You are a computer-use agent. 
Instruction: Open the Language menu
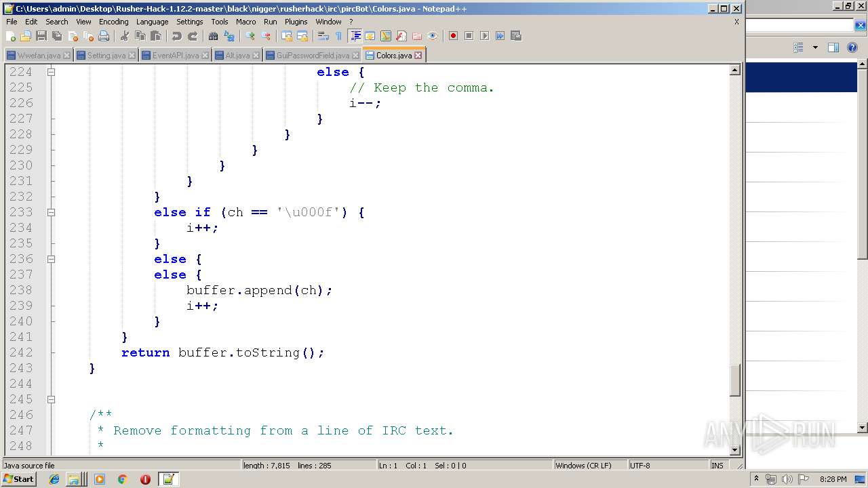(x=152, y=22)
